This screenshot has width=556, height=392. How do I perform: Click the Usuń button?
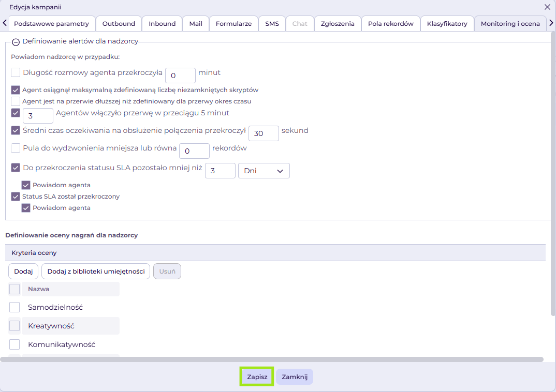[167, 272]
